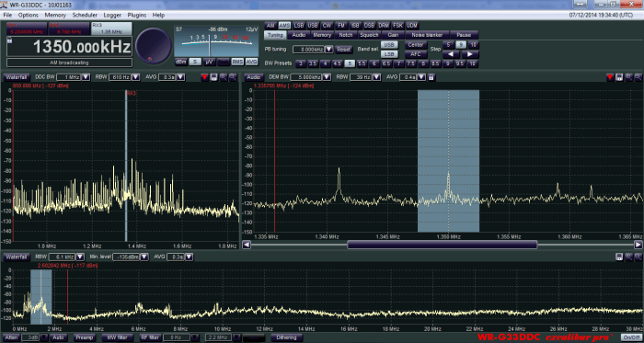
Task: Select CW demodulation mode
Action: point(327,25)
